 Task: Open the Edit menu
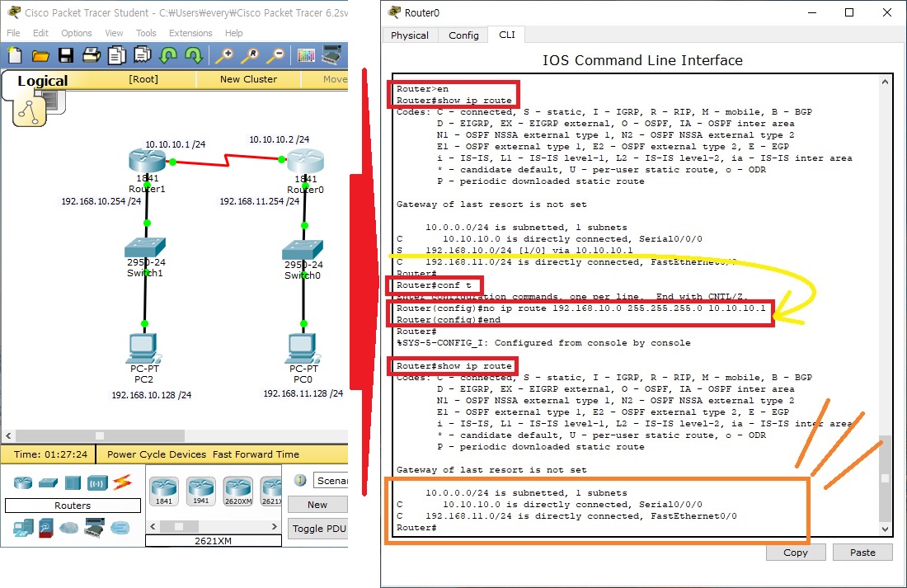coord(40,33)
